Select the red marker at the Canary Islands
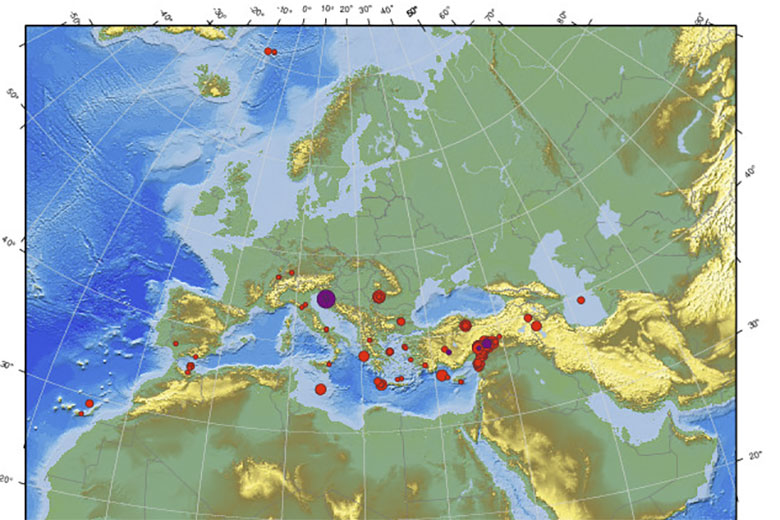Viewport: 780px width, 520px height. tap(89, 404)
